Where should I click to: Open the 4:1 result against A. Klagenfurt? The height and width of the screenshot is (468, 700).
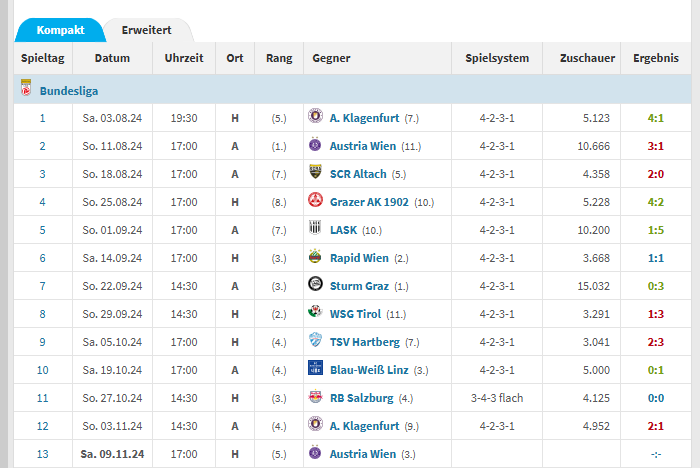tap(656, 117)
